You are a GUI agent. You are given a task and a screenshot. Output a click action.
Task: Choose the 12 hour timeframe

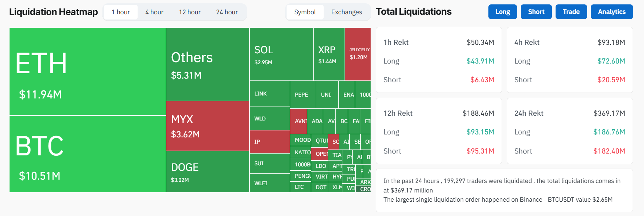[x=190, y=12]
